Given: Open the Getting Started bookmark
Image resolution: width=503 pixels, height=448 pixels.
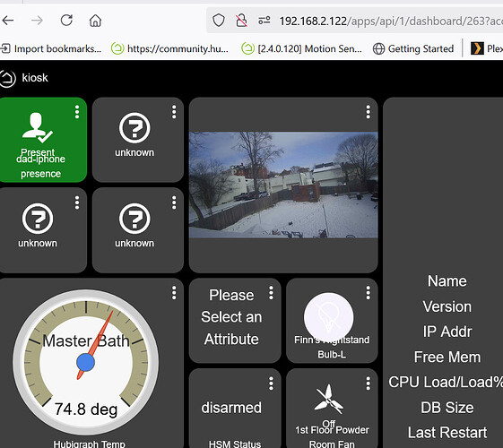Looking at the screenshot, I should pyautogui.click(x=413, y=48).
